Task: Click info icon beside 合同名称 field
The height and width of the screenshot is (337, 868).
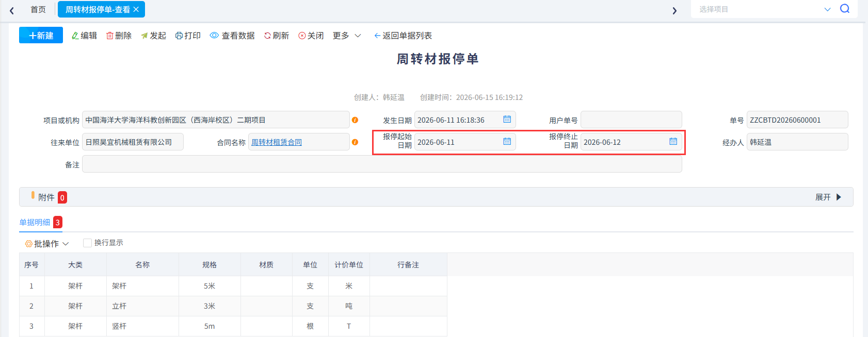Action: pos(355,142)
